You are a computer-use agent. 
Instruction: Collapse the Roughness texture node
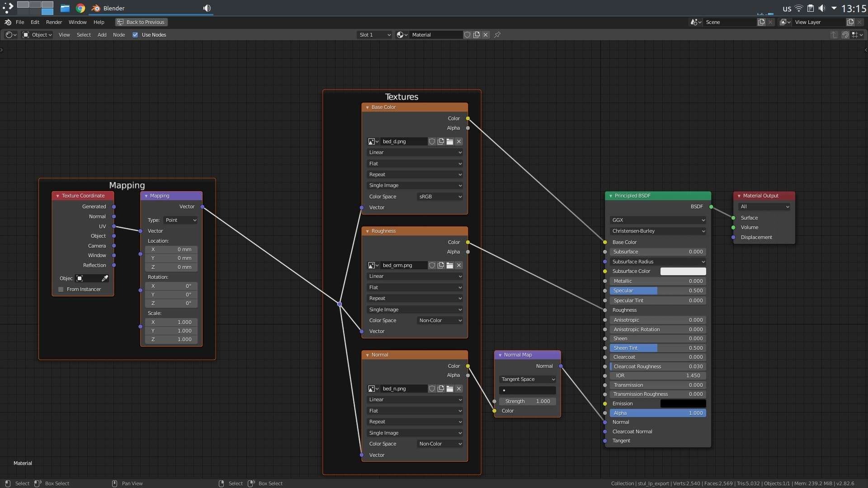tap(368, 231)
